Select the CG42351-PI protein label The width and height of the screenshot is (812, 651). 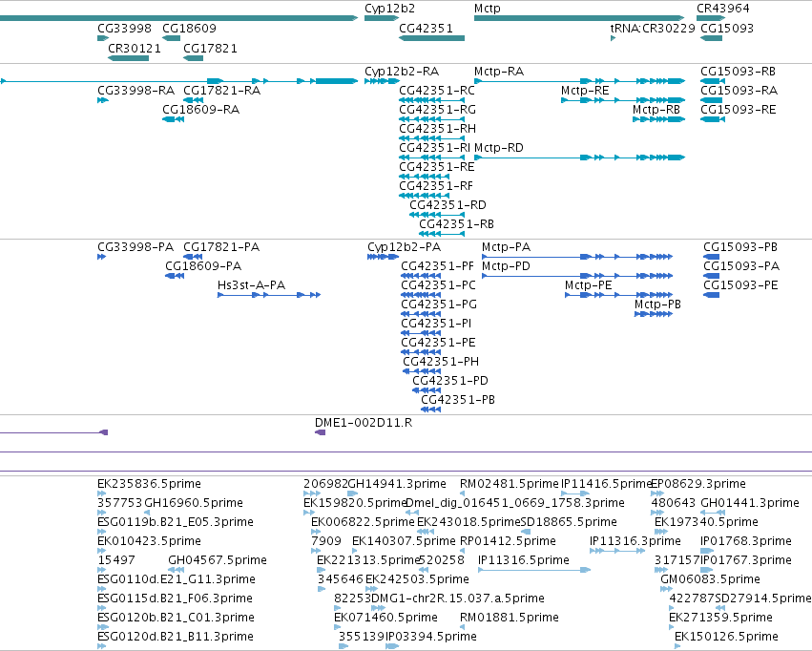[436, 324]
